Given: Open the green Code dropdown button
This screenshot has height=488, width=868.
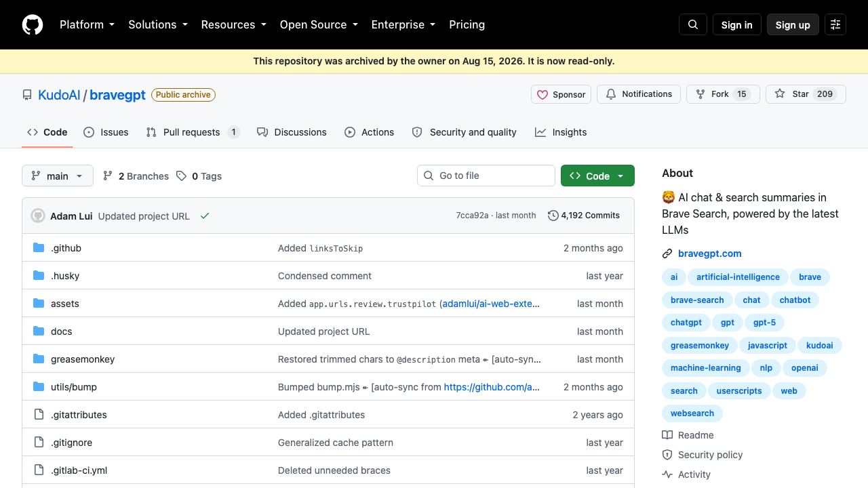Looking at the screenshot, I should pyautogui.click(x=597, y=176).
